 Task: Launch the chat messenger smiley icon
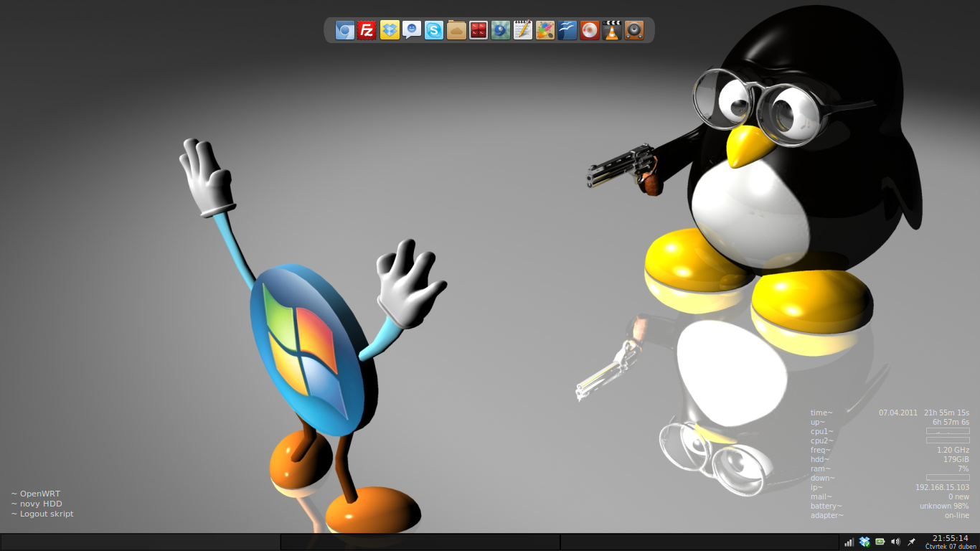[x=412, y=30]
